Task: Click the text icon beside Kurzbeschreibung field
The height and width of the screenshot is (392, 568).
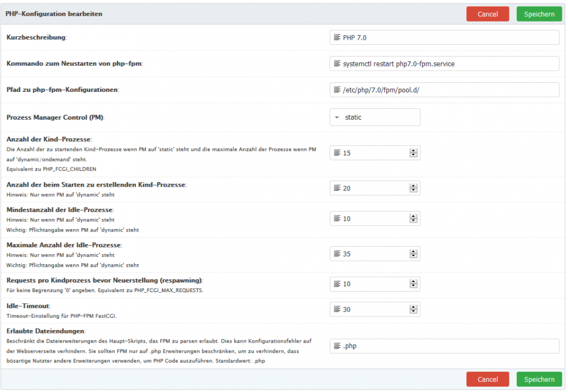Action: (x=336, y=37)
